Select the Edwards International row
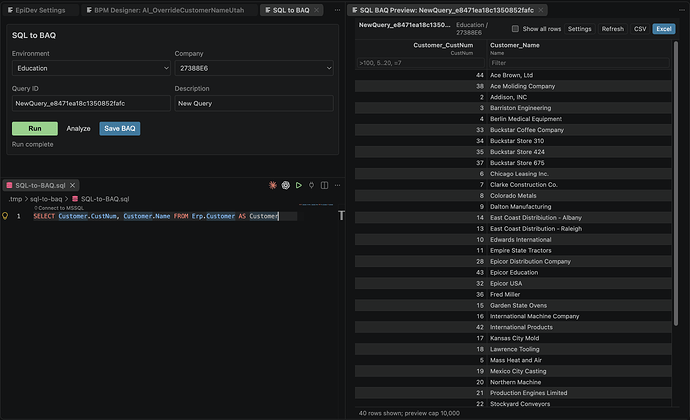The width and height of the screenshot is (690, 420). coord(513,239)
